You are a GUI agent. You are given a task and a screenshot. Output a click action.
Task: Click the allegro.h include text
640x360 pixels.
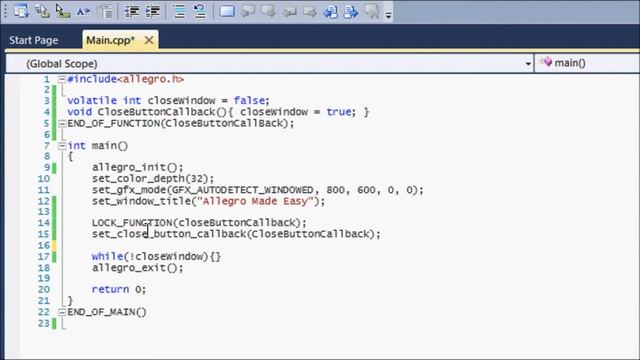tap(151, 79)
